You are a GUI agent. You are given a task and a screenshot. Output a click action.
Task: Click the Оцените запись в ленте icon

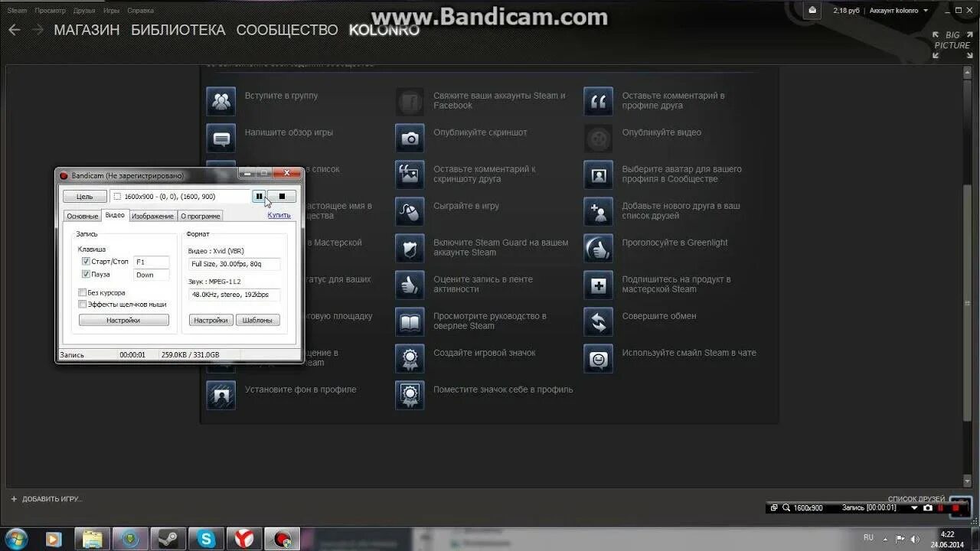click(x=410, y=285)
